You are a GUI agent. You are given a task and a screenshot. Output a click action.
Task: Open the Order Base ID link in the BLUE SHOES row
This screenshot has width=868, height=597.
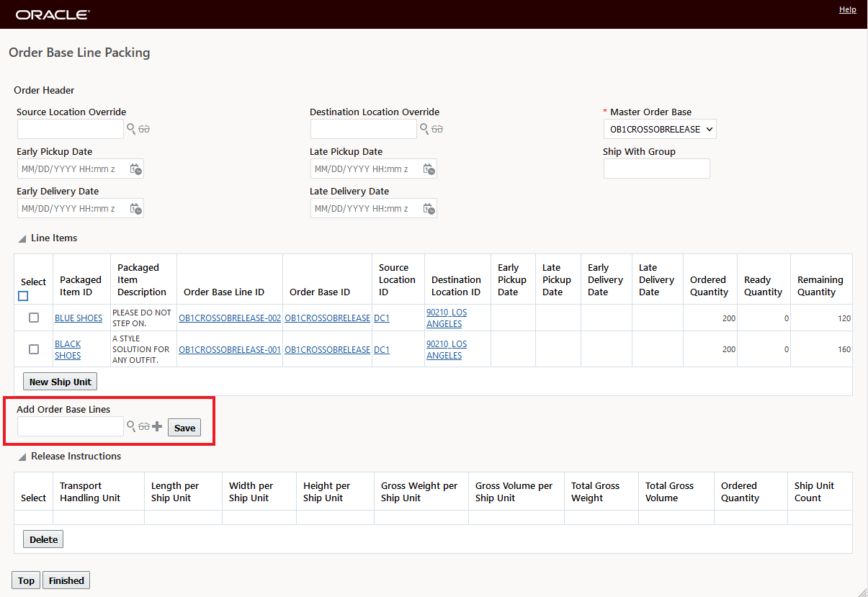327,318
